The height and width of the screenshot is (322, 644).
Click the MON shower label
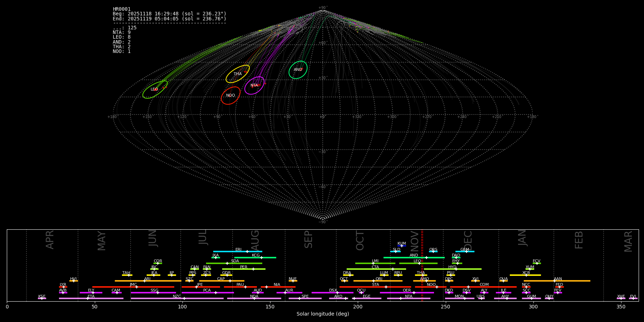coord(459,297)
